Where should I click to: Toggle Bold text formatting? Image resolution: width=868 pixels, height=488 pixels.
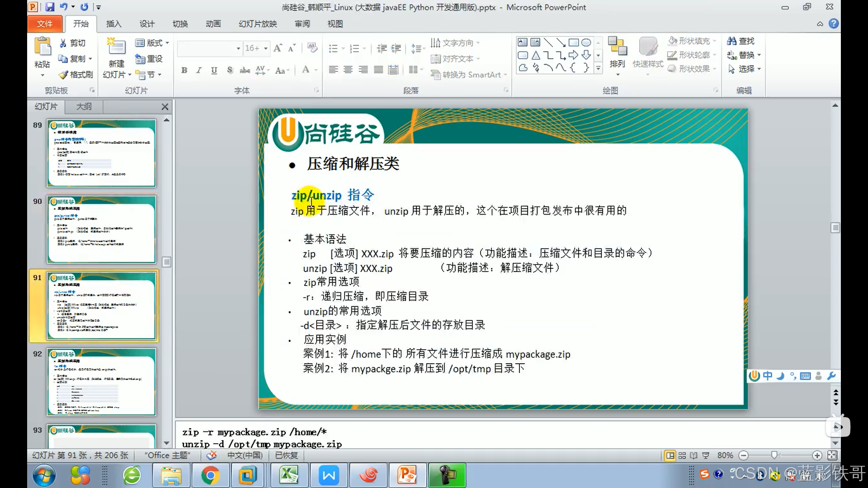click(184, 70)
